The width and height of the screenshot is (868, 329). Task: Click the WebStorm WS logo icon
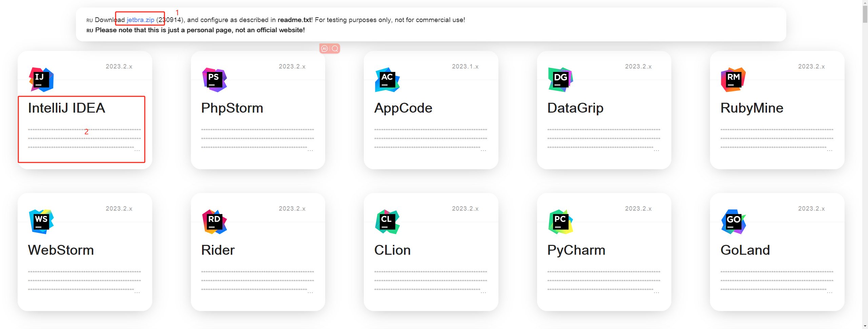41,222
